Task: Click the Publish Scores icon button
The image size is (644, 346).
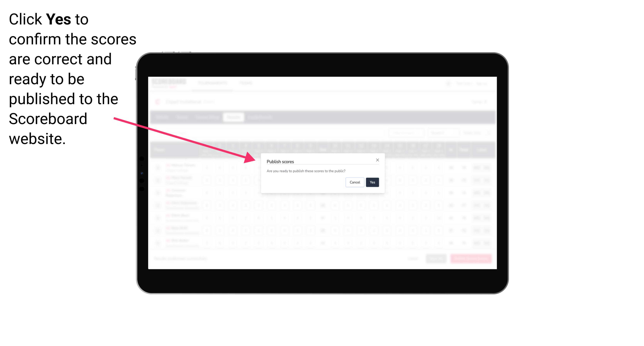Action: click(372, 182)
